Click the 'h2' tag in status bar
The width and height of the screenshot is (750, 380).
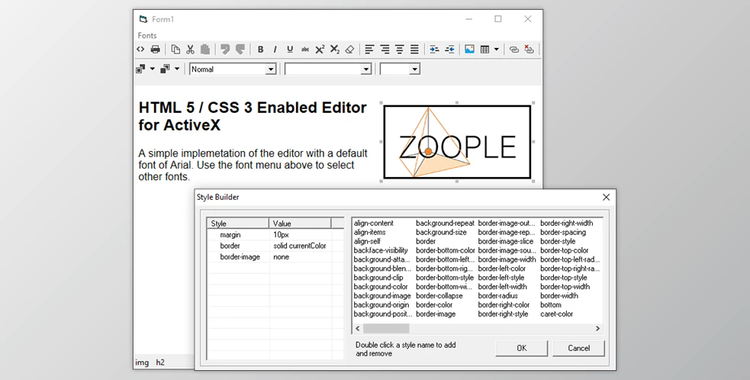click(160, 363)
